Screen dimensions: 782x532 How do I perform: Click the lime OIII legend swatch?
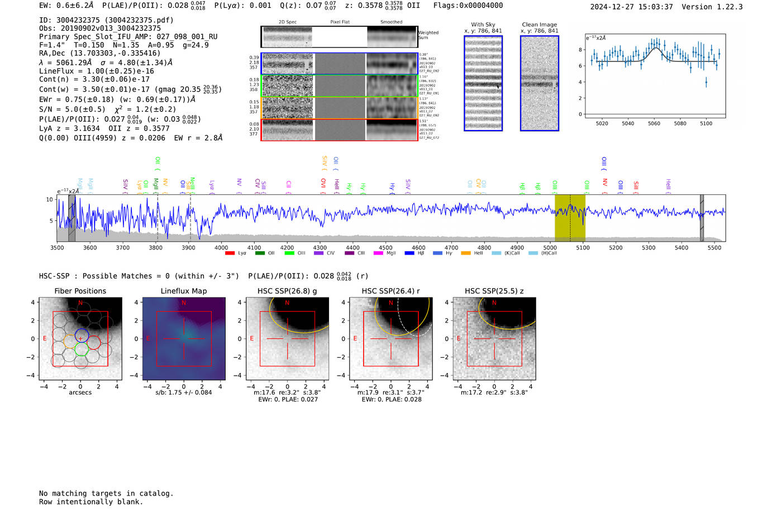[x=289, y=253]
